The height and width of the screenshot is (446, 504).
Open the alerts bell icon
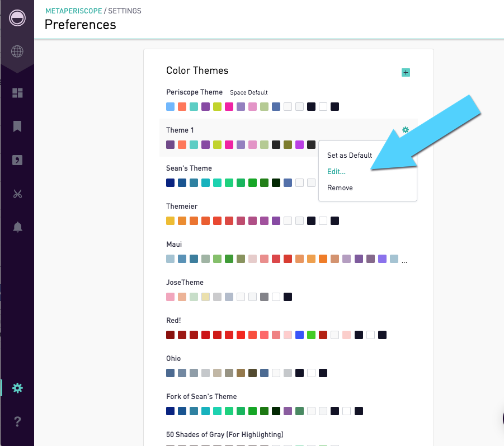tap(17, 227)
